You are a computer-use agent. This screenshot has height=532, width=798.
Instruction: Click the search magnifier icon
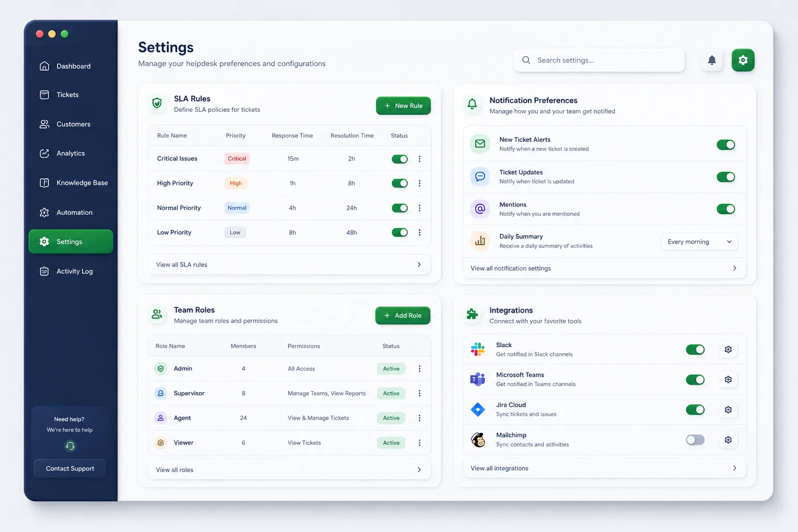pyautogui.click(x=526, y=60)
